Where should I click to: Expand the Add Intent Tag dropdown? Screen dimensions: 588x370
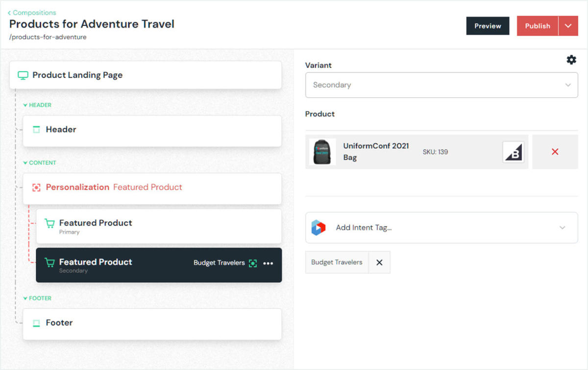(562, 228)
